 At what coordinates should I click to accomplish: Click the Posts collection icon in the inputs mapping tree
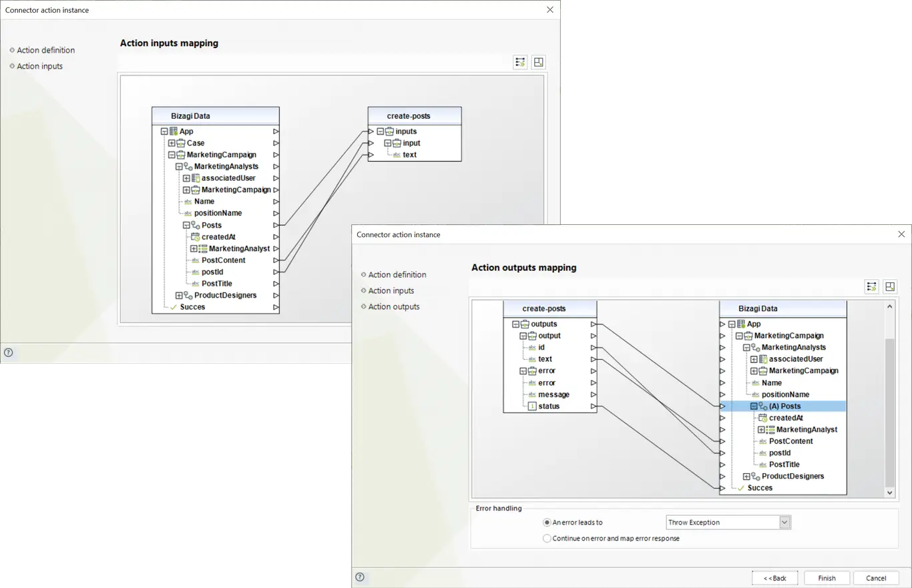tap(196, 225)
